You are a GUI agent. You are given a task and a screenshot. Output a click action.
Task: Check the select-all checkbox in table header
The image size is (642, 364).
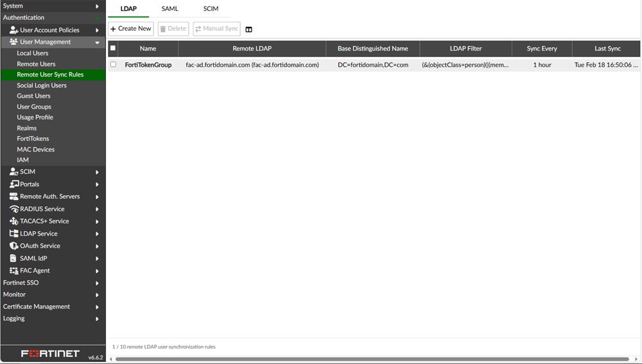[113, 48]
